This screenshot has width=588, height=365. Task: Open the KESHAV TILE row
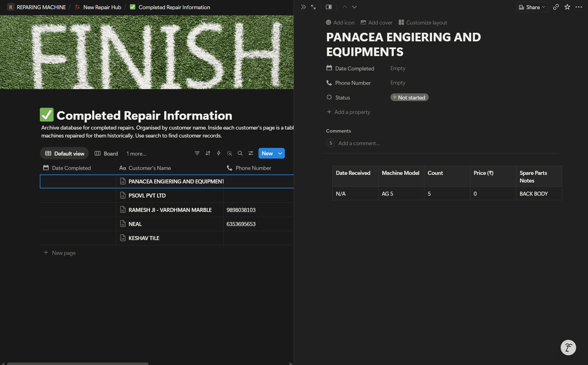(x=144, y=238)
